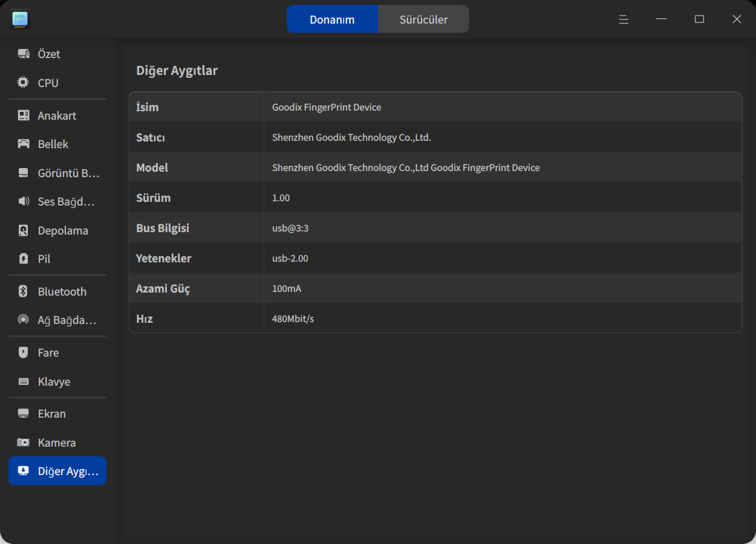This screenshot has width=756, height=544.
Task: Open the Ekran monitor icon
Action: pos(24,413)
